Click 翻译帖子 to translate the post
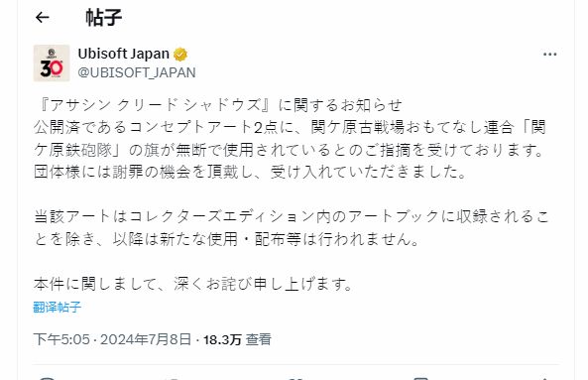This screenshot has height=380, width=588. [x=57, y=308]
